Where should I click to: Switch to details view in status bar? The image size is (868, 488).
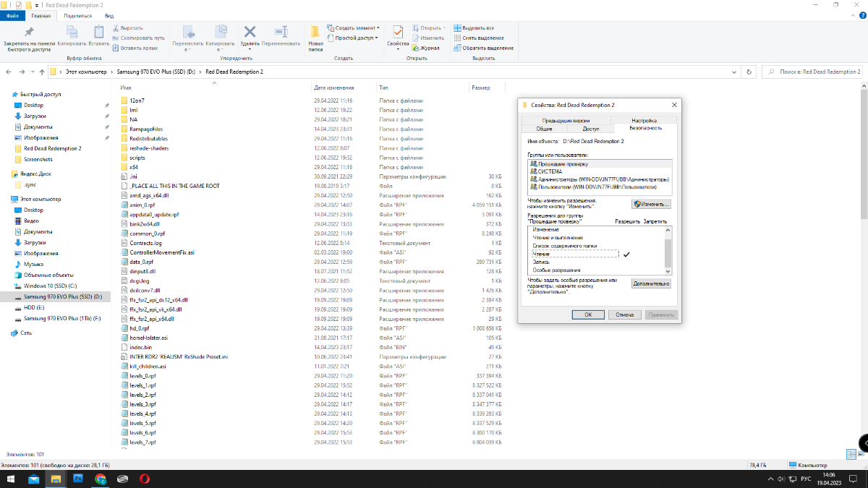point(851,454)
